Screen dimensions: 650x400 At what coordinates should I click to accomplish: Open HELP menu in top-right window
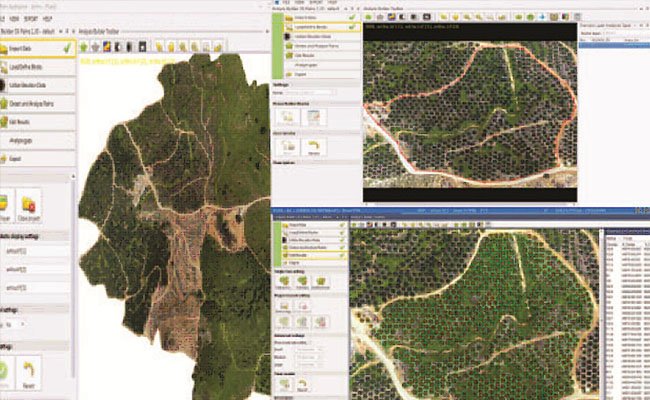pyautogui.click(x=332, y=2)
